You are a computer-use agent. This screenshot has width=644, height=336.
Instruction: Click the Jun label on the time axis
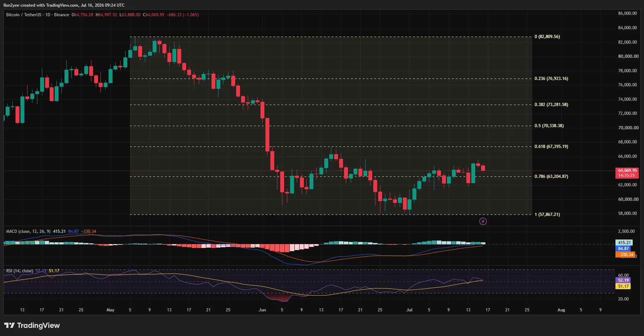262,310
